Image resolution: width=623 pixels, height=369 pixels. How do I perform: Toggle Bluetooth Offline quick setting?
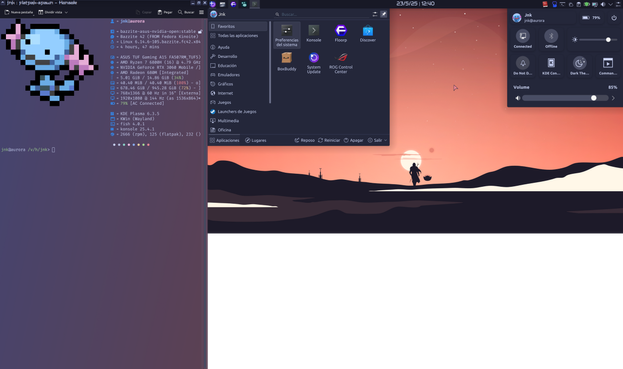[551, 39]
